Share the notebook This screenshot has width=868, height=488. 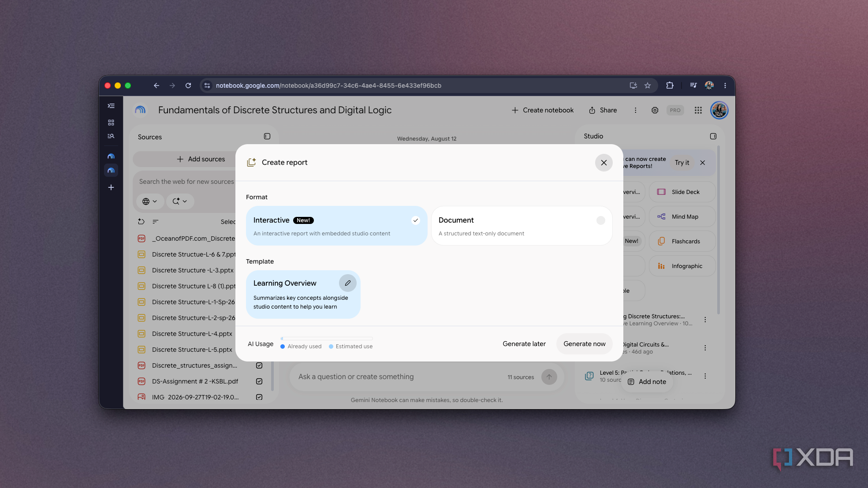tap(603, 110)
